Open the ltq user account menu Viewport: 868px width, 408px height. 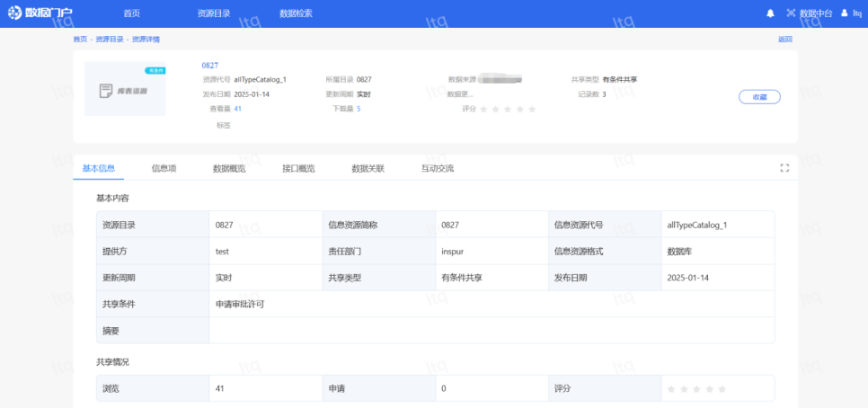point(852,13)
